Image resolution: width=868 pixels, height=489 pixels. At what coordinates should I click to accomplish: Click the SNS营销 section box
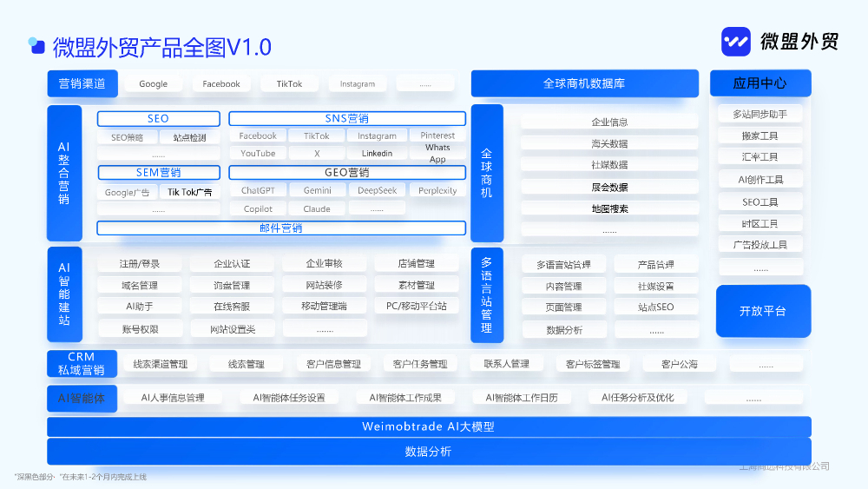tap(347, 118)
